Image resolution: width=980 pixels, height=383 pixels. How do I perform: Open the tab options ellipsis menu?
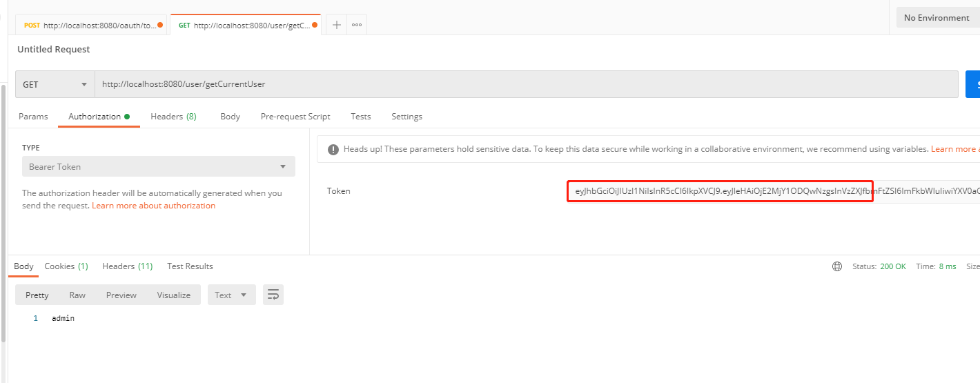357,25
